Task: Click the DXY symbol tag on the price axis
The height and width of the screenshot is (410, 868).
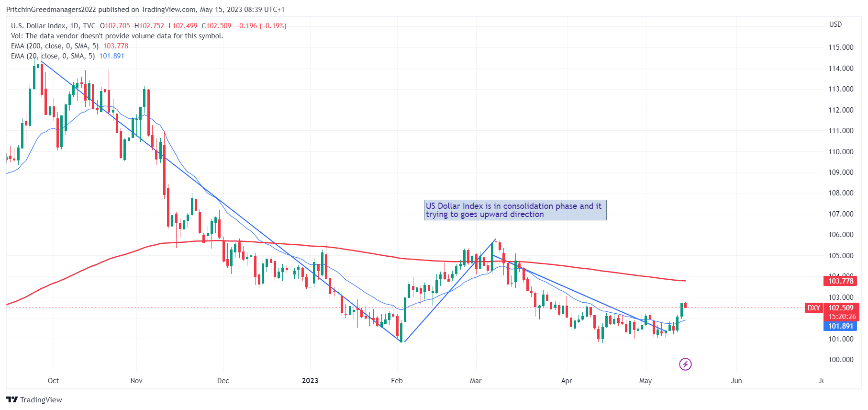Action: 814,308
